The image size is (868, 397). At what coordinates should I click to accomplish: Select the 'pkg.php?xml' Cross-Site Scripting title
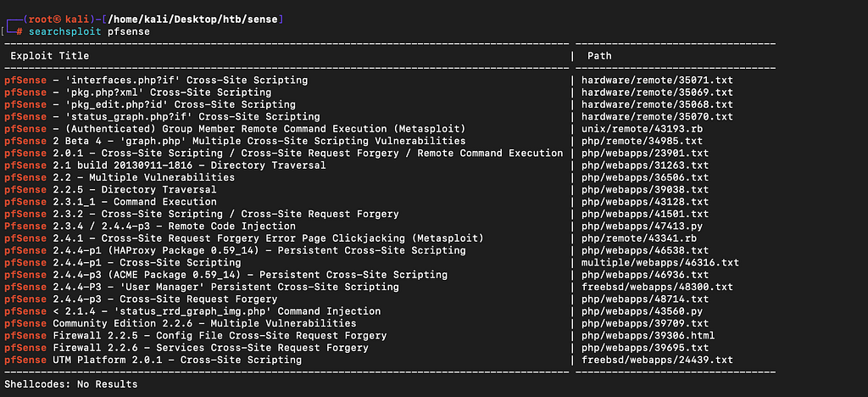pyautogui.click(x=138, y=92)
